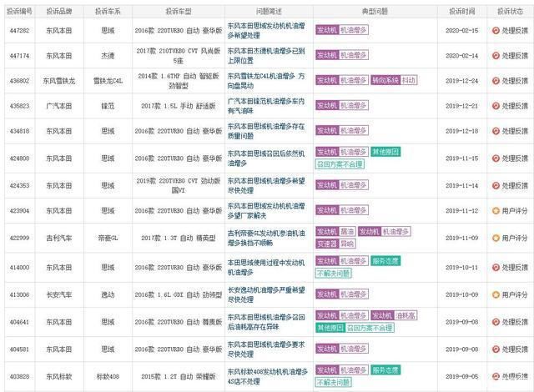534x392 pixels.
Task: Click red status icon for complaint 403828
Action: point(496,377)
